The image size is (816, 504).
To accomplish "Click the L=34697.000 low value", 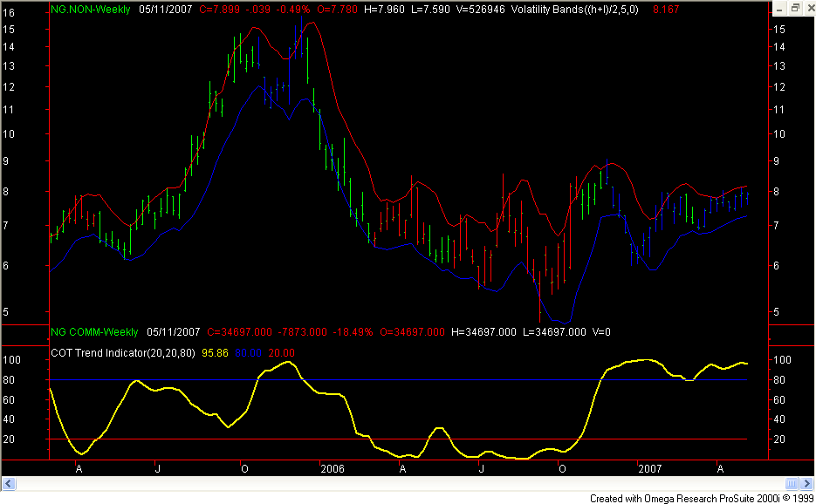I will tap(554, 332).
